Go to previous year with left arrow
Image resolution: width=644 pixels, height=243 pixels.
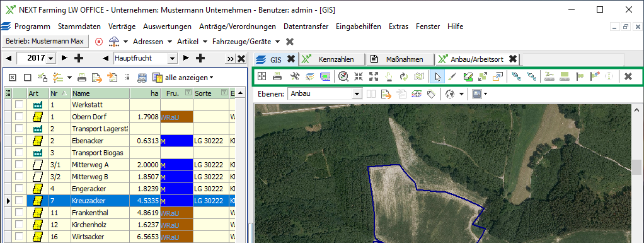point(9,59)
